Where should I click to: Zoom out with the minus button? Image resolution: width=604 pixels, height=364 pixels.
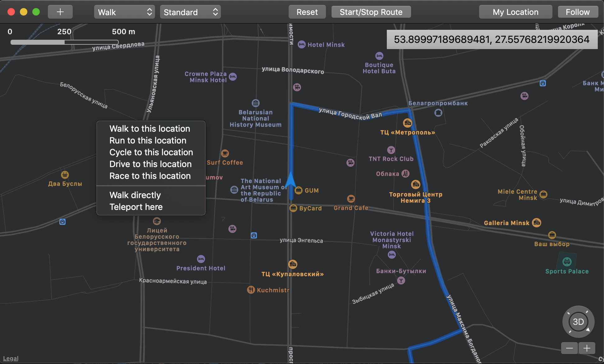(569, 348)
